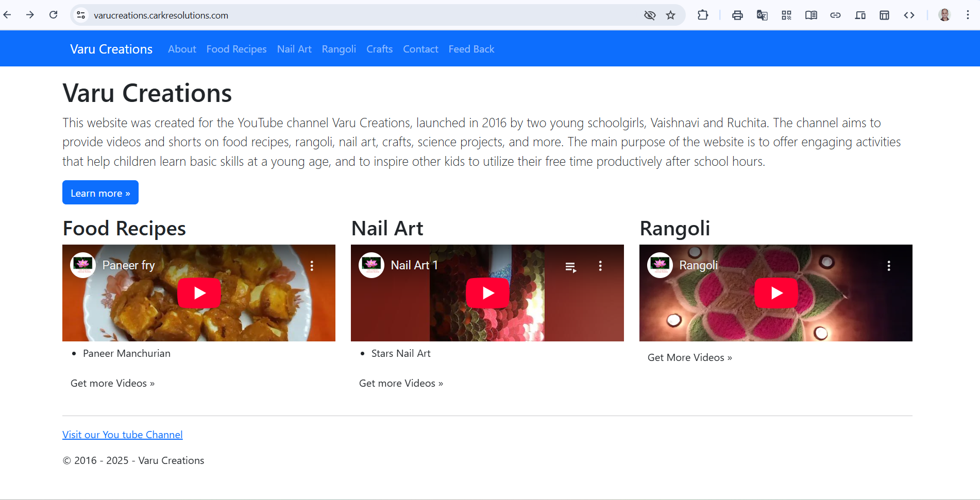
Task: Open Chrome's three-dot menu
Action: click(x=969, y=15)
